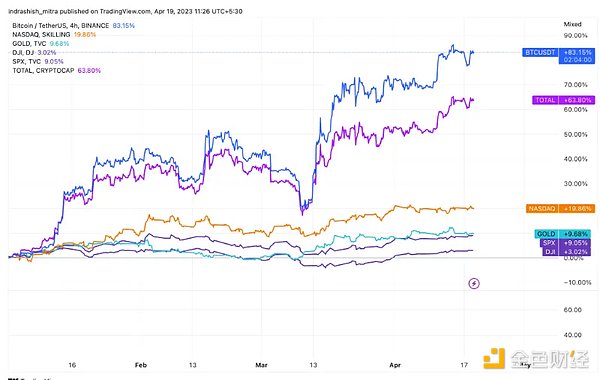Click the yellow watermark logo icon
600x380 pixels.
click(494, 359)
